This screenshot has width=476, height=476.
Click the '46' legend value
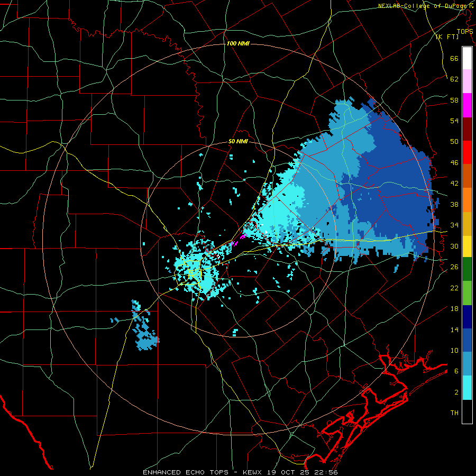click(x=454, y=163)
